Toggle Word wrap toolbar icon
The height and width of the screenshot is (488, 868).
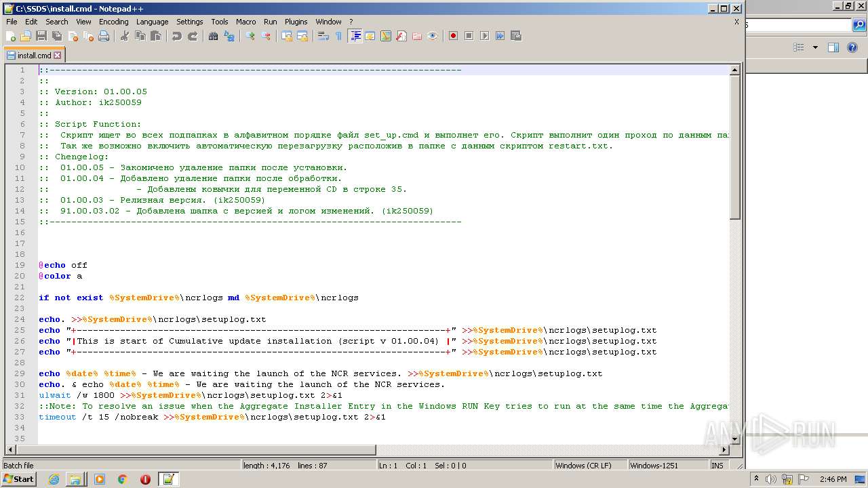[323, 36]
